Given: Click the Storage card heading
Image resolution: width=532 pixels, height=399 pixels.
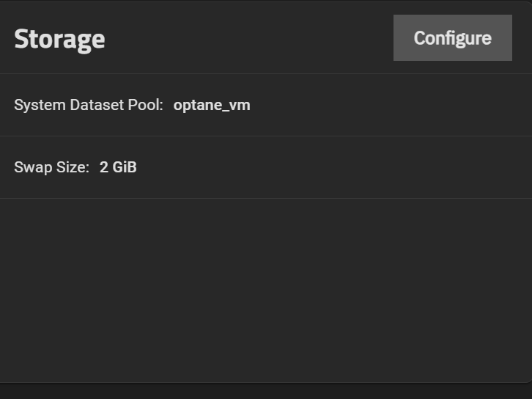Looking at the screenshot, I should [x=59, y=39].
